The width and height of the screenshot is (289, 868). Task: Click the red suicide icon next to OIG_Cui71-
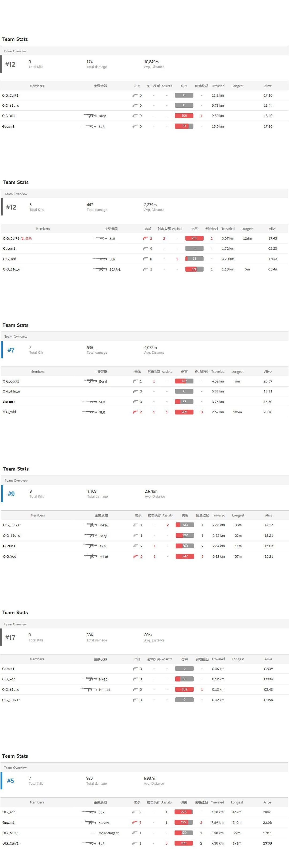(23, 238)
